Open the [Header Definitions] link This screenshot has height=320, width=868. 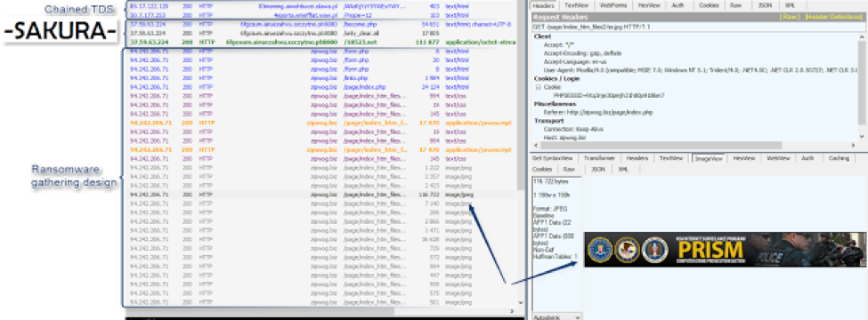pyautogui.click(x=836, y=17)
